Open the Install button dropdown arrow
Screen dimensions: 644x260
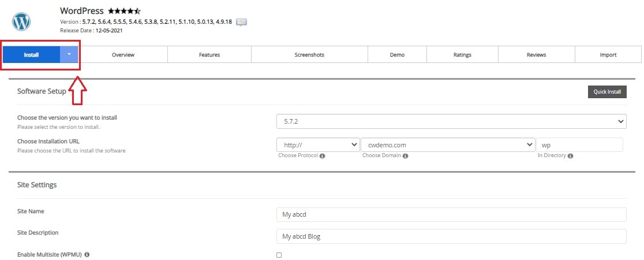click(x=69, y=54)
